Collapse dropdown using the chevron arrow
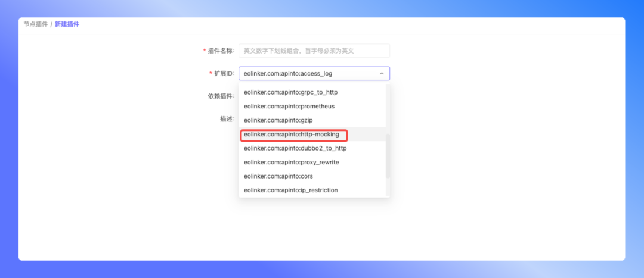The image size is (644, 278). point(382,73)
